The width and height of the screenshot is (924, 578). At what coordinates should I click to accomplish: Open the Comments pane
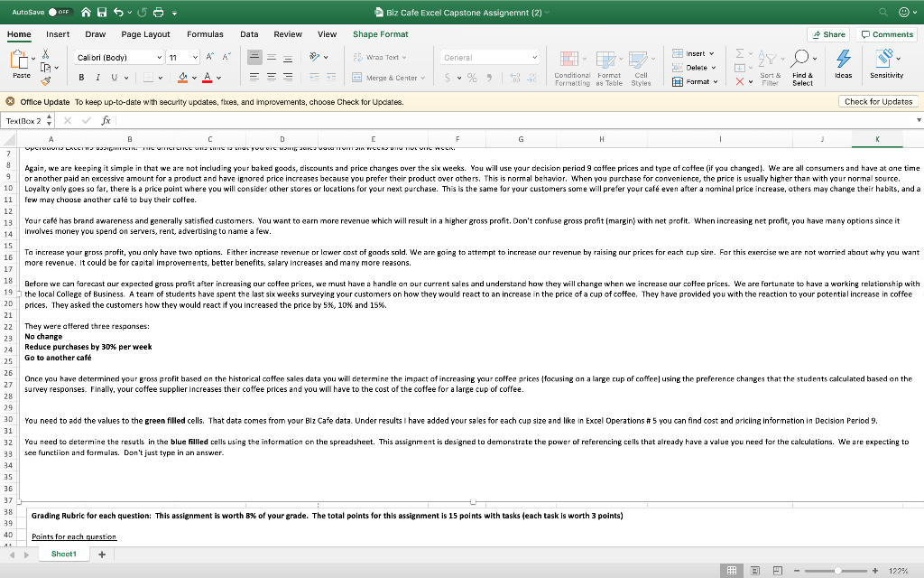coord(887,35)
